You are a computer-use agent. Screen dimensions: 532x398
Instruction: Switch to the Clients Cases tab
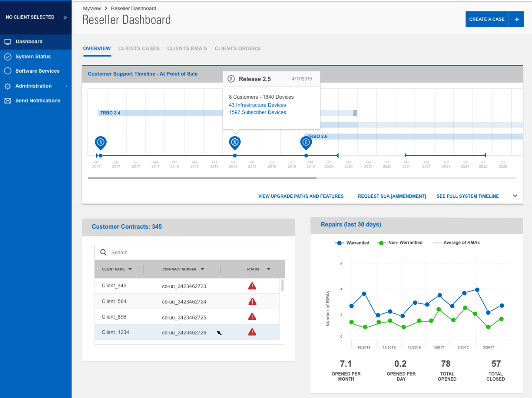139,49
